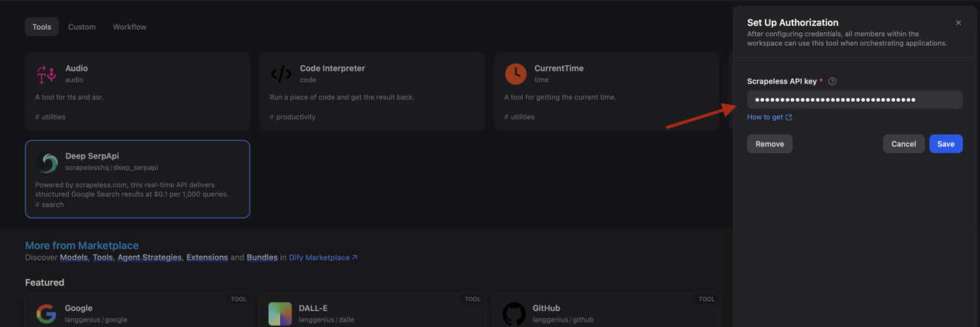Click the Save button
Screen dimensions: 980x327
[x=946, y=144]
